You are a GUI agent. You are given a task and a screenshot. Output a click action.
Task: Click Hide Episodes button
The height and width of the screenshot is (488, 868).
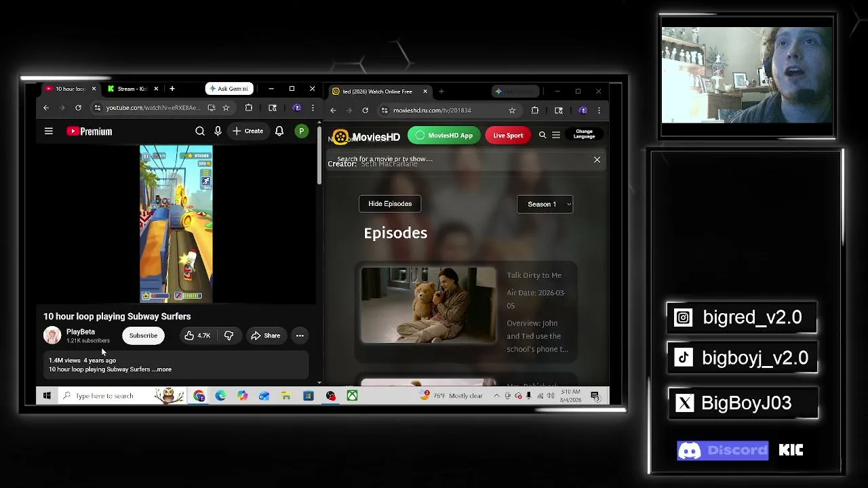pos(390,204)
